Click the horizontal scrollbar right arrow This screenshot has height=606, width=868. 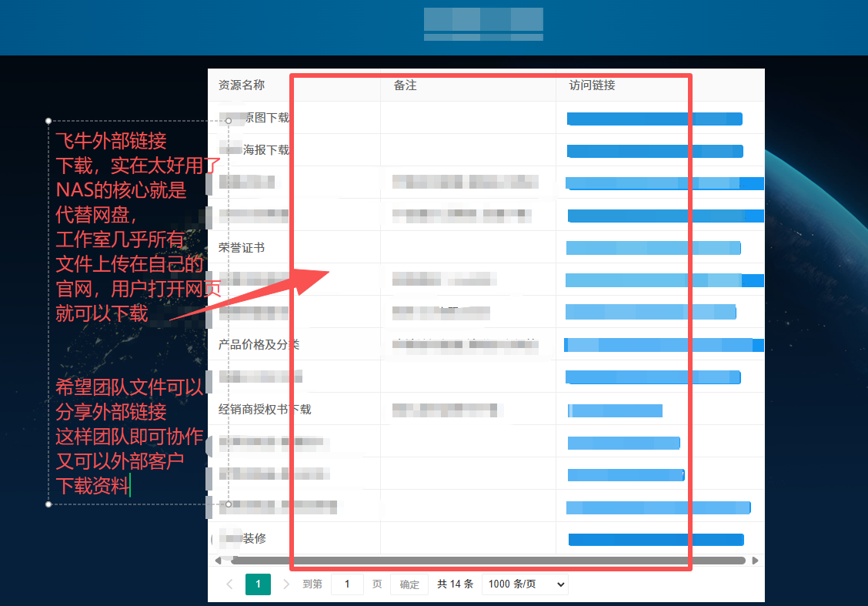755,561
